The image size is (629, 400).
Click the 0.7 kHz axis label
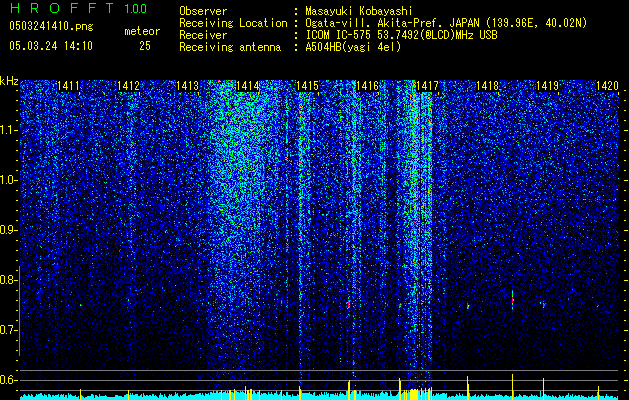click(x=8, y=330)
